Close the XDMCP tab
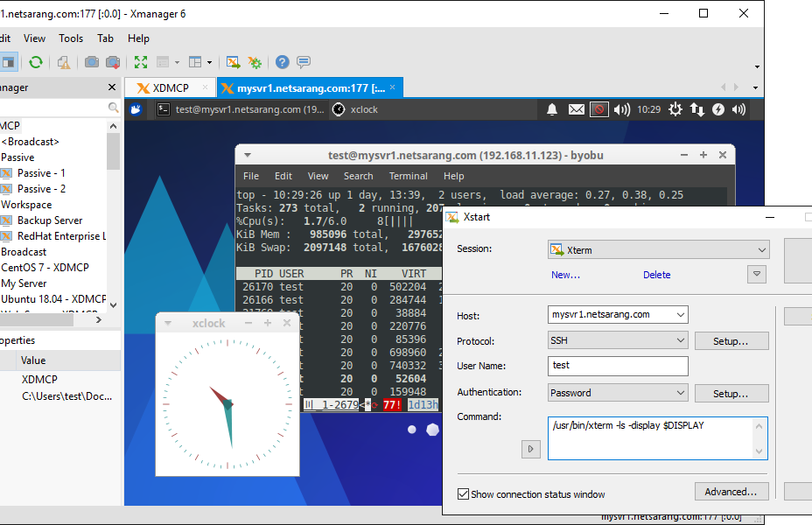Image resolution: width=812 pixels, height=525 pixels. [206, 87]
